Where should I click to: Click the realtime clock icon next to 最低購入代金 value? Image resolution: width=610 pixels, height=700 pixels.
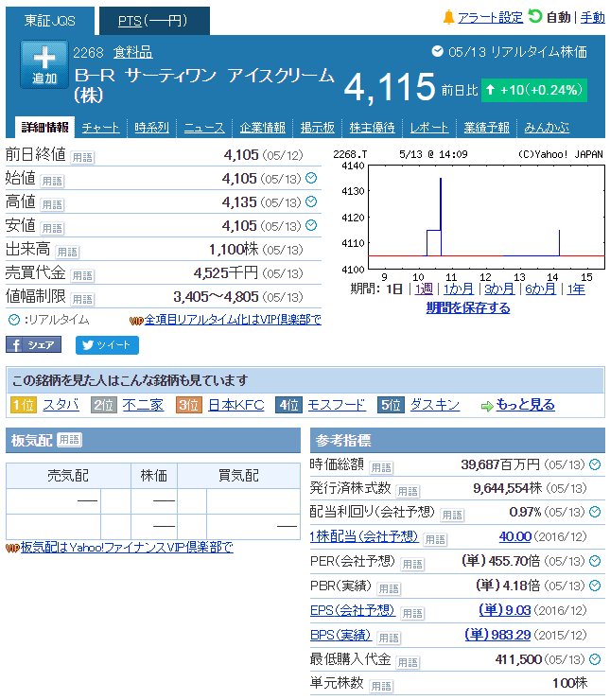coord(595,659)
